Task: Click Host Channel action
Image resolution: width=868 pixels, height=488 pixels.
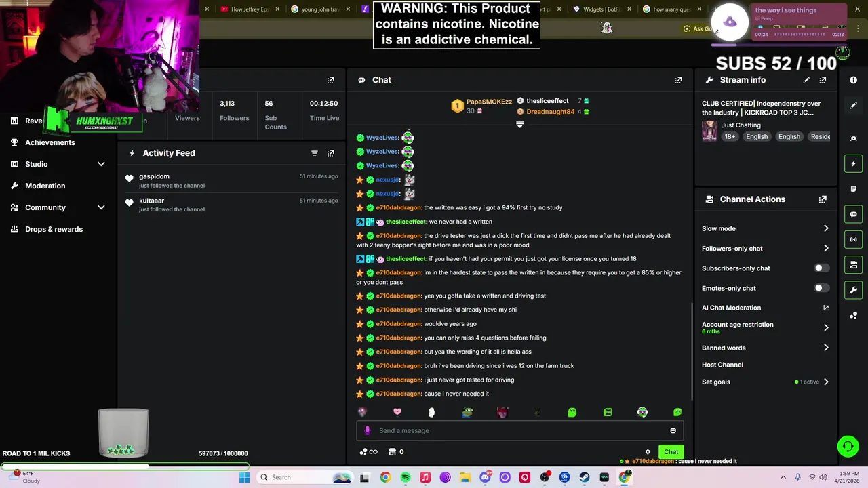Action: pyautogui.click(x=722, y=365)
